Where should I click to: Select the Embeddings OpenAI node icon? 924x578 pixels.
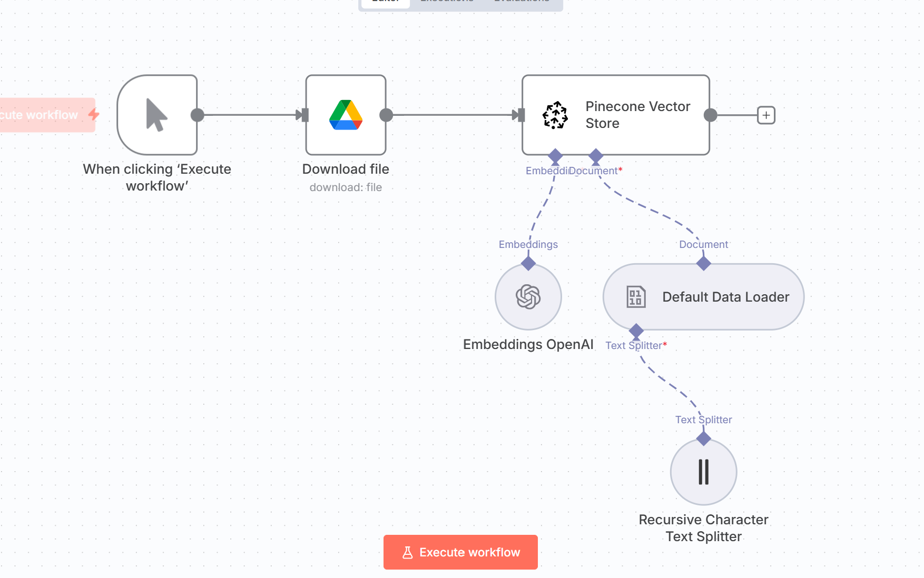pos(528,297)
